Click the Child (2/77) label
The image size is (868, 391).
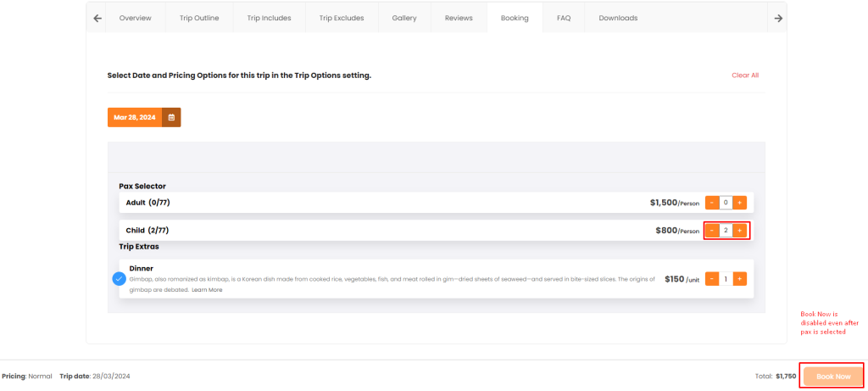(x=147, y=231)
